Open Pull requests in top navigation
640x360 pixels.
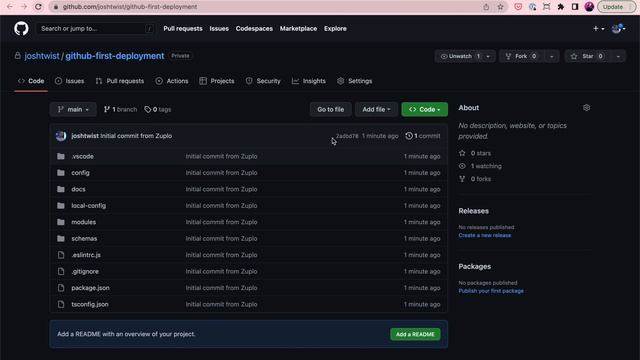(183, 29)
